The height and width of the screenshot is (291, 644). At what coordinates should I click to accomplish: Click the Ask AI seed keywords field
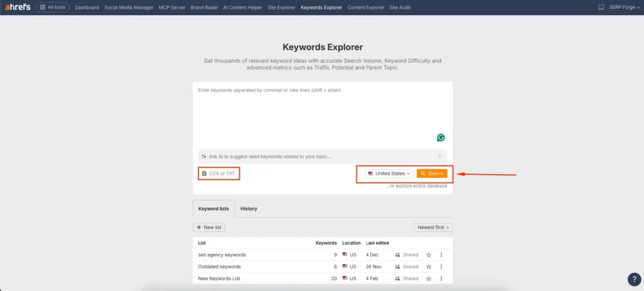click(323, 156)
